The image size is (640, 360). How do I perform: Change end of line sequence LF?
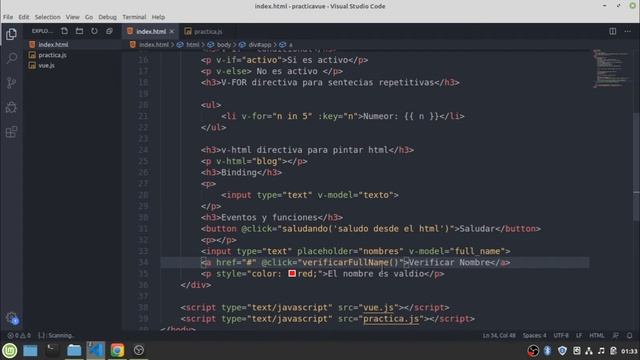[x=579, y=336]
